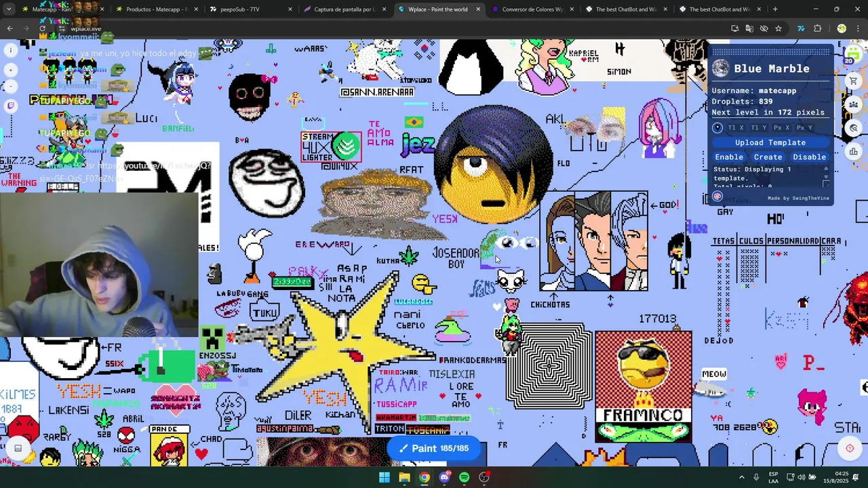Open the store shopping cart icon
The height and width of the screenshot is (488, 868).
tap(854, 81)
